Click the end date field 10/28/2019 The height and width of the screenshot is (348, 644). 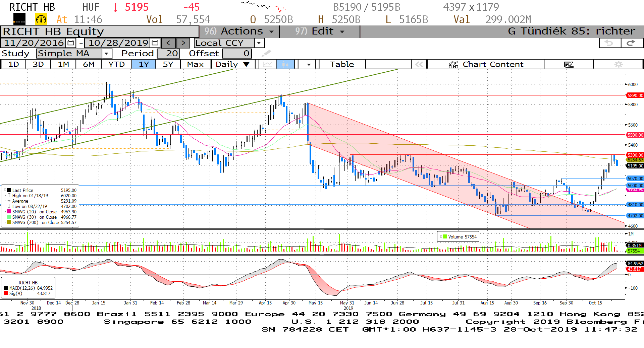coord(118,43)
